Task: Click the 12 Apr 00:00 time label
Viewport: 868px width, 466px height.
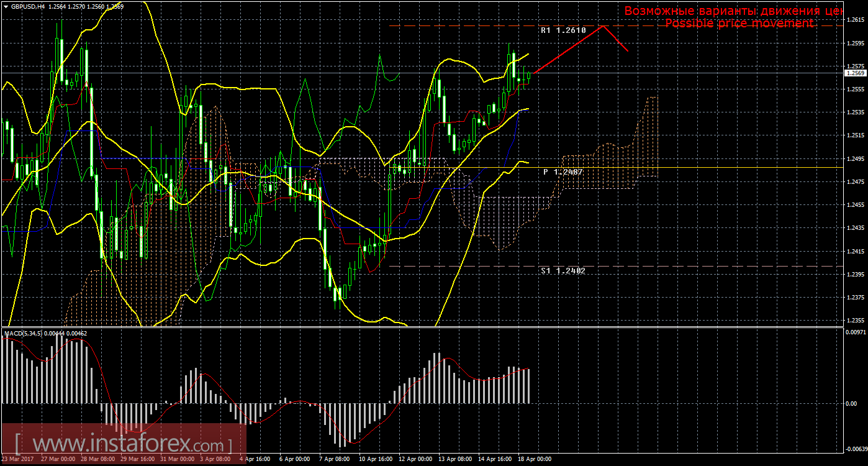Action: click(x=415, y=459)
